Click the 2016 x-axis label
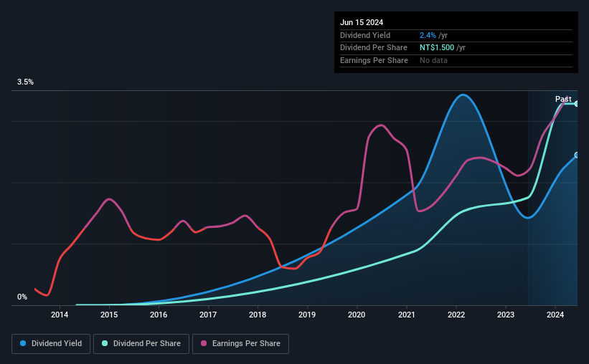This screenshot has width=589, height=364. pyautogui.click(x=159, y=315)
